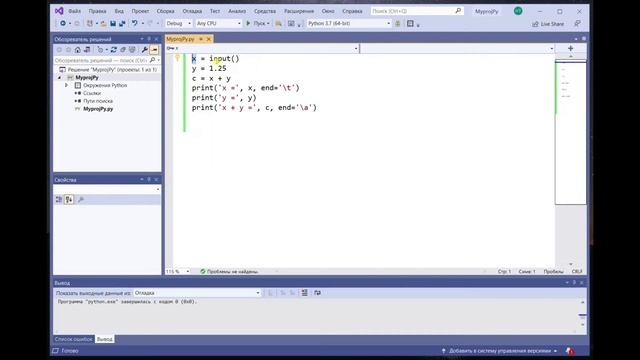
Task: Clear all output in the Output panel
Action: point(304,293)
